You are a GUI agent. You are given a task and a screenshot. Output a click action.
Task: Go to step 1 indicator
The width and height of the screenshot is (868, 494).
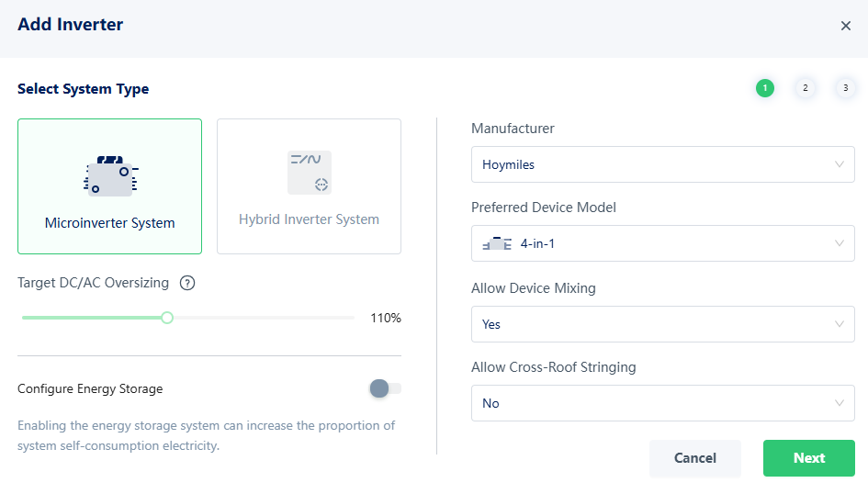pyautogui.click(x=765, y=88)
